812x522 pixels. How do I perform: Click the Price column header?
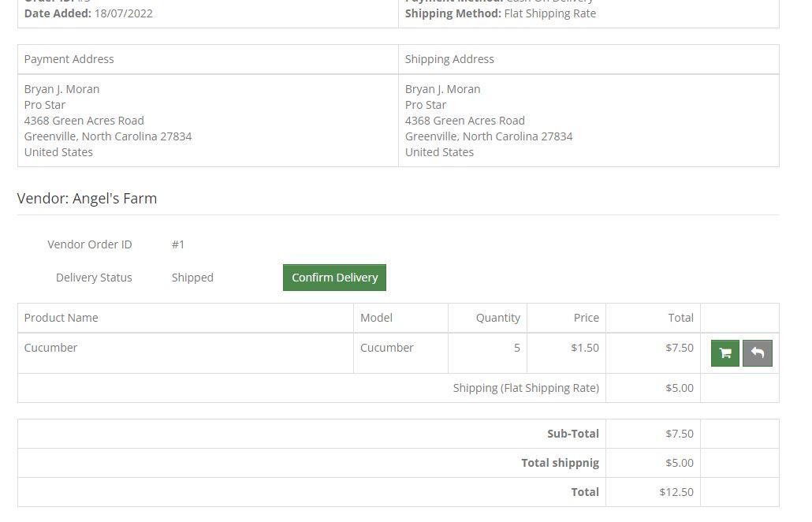point(586,318)
